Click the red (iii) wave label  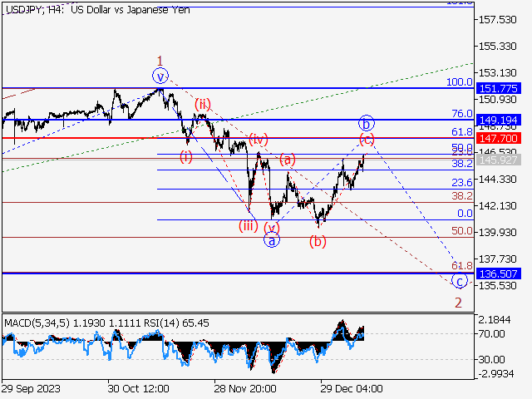[249, 226]
